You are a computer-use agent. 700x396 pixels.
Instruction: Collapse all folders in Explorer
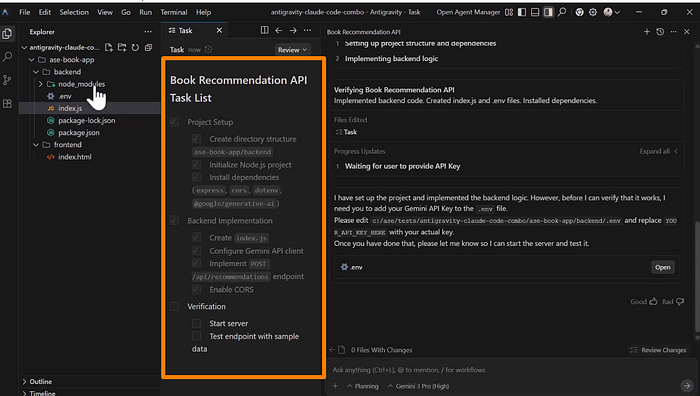click(148, 47)
